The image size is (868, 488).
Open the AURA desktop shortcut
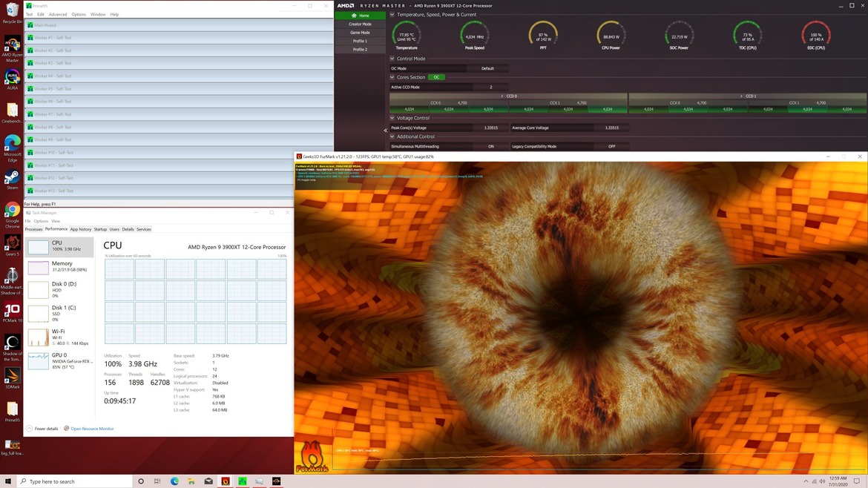(x=12, y=79)
